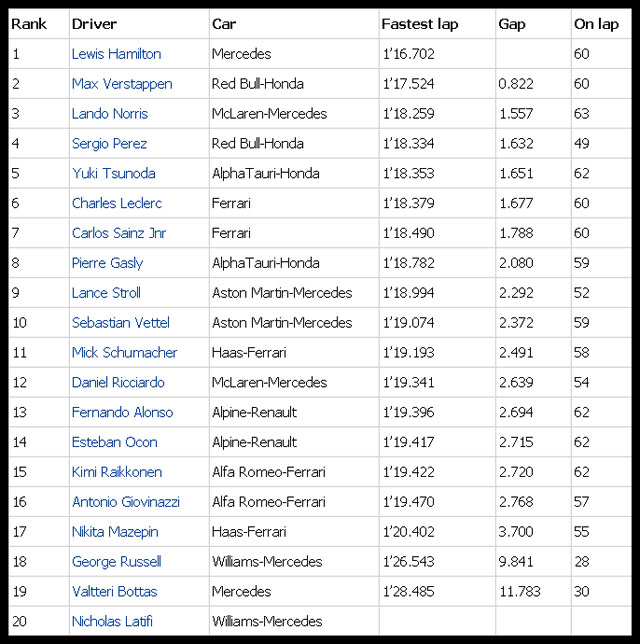Open the Carlos Sainz Jnr link
640x644 pixels.
[x=121, y=233]
